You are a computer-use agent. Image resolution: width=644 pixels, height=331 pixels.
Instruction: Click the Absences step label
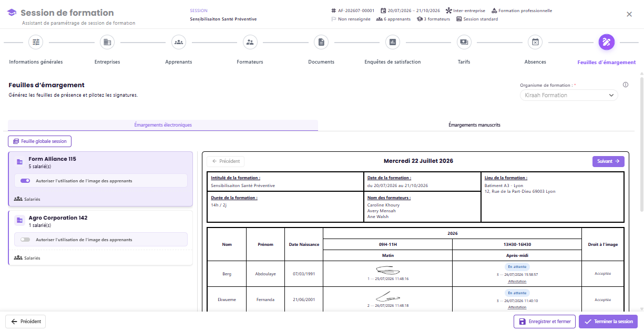(535, 62)
